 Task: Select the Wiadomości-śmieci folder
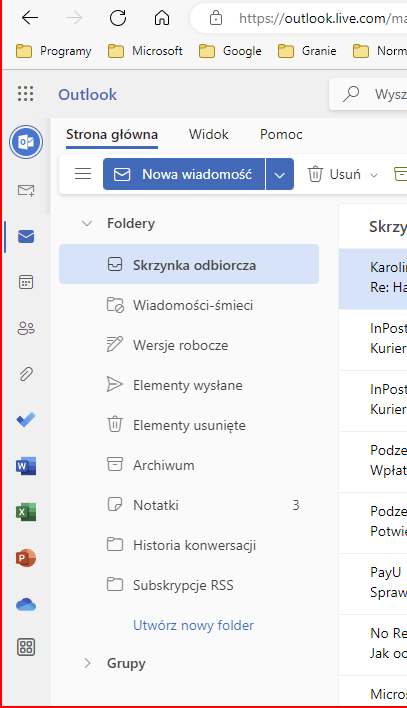point(189,306)
